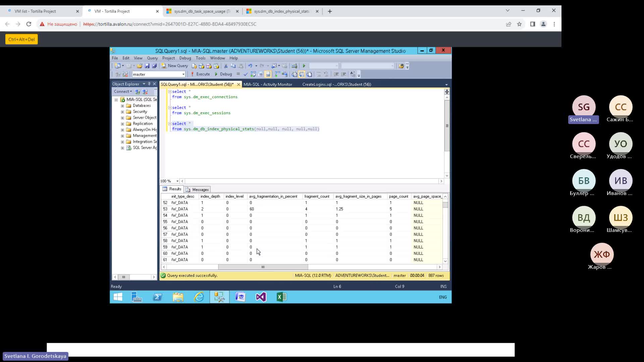Toggle Results to Grid output mode
The image size is (644, 362).
[x=302, y=74]
